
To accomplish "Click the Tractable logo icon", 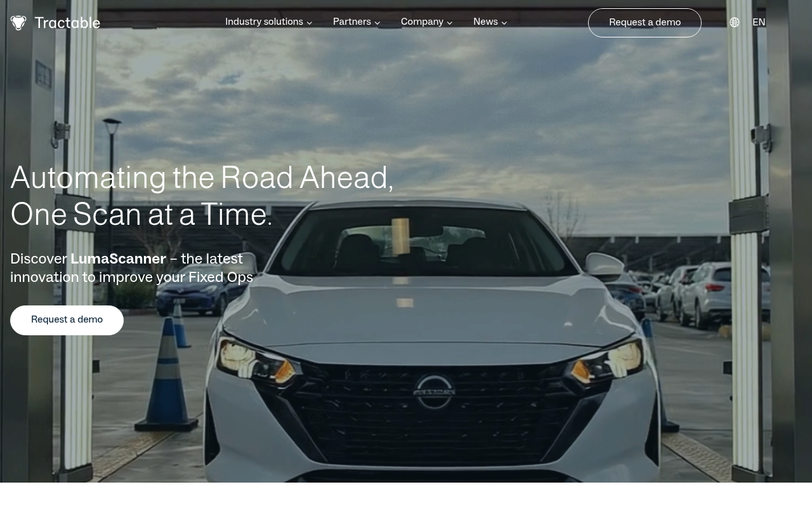I will click(x=18, y=23).
